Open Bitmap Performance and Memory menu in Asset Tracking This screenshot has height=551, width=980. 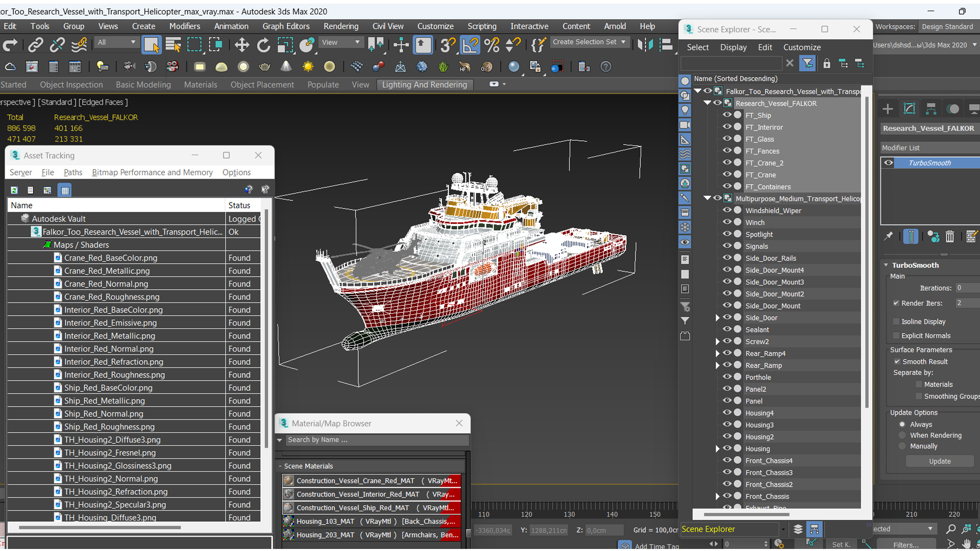tap(152, 172)
